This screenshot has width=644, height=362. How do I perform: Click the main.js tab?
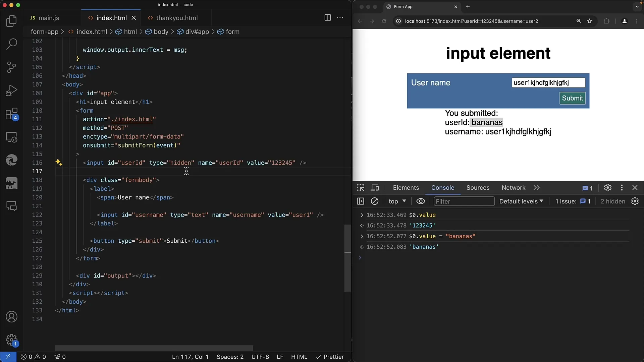click(49, 18)
